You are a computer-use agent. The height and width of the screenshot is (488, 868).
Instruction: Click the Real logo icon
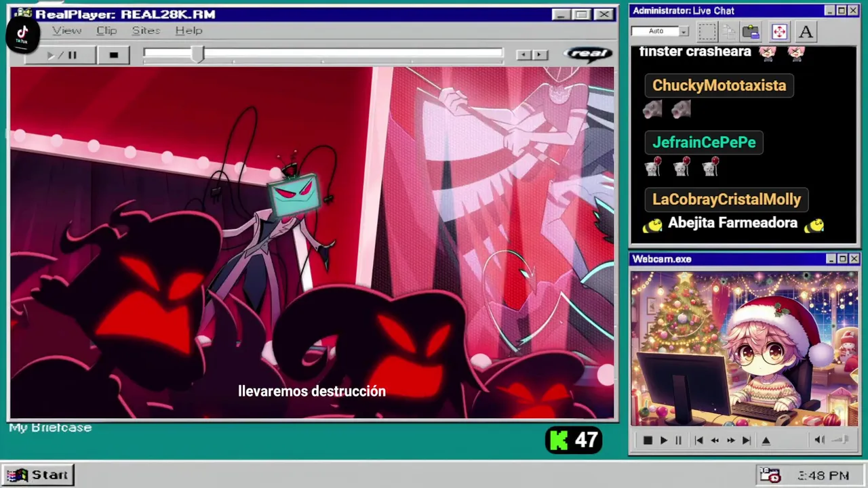point(588,54)
